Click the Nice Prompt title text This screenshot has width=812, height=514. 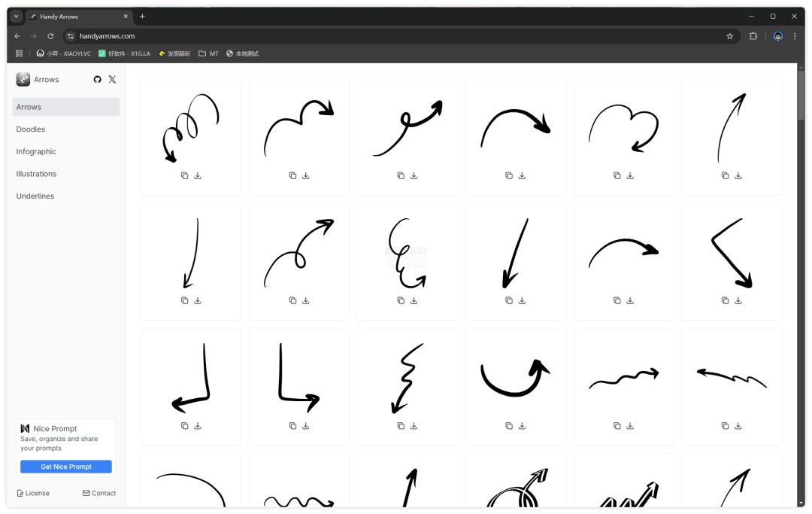[x=55, y=428]
